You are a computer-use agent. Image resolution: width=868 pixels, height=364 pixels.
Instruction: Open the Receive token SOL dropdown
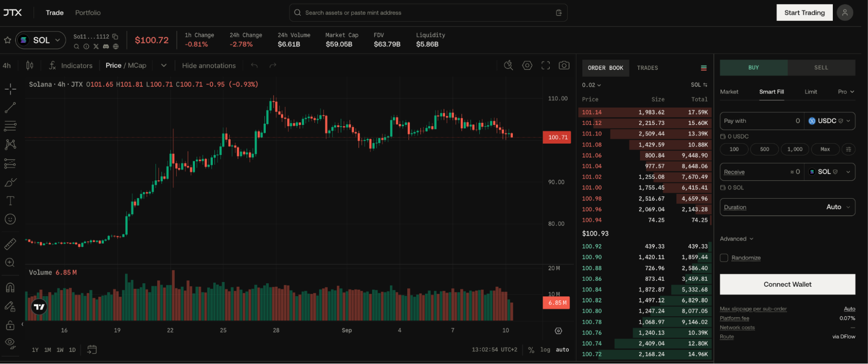pyautogui.click(x=829, y=172)
